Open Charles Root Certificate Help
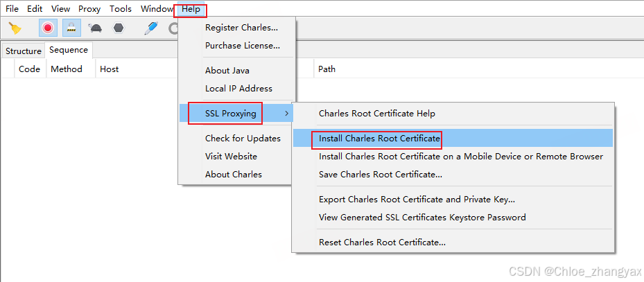 [x=453, y=114]
